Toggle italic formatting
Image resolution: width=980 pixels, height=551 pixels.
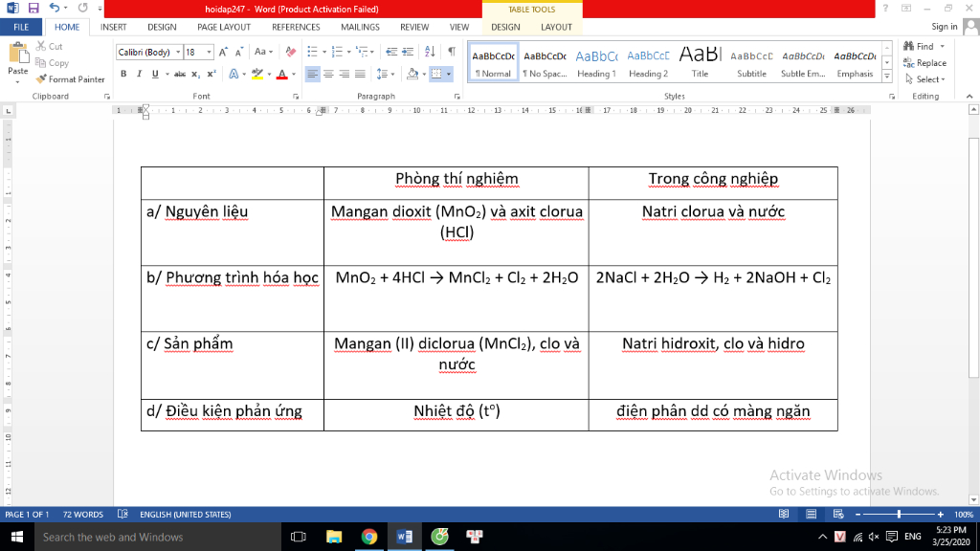(x=139, y=74)
